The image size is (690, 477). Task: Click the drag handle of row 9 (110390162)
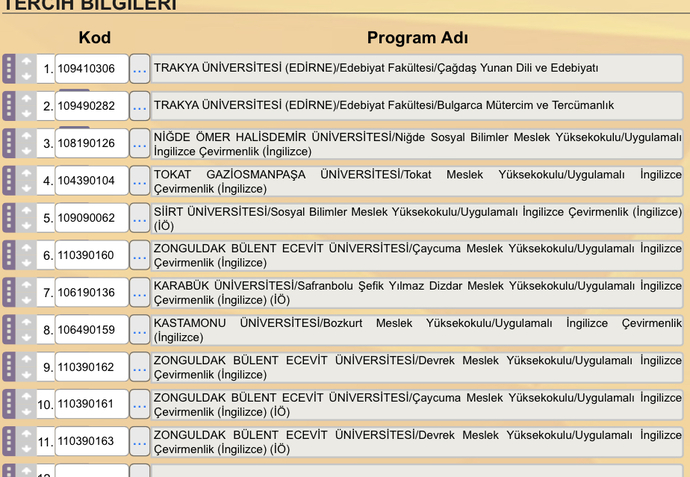point(9,367)
